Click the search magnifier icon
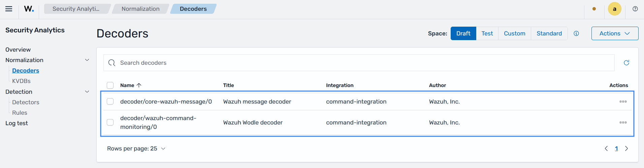644x168 pixels. (112, 63)
